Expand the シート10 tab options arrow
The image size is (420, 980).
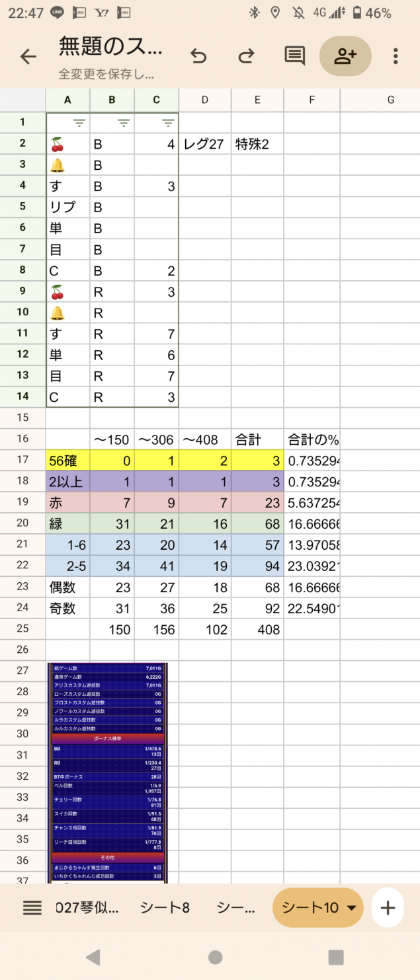351,909
